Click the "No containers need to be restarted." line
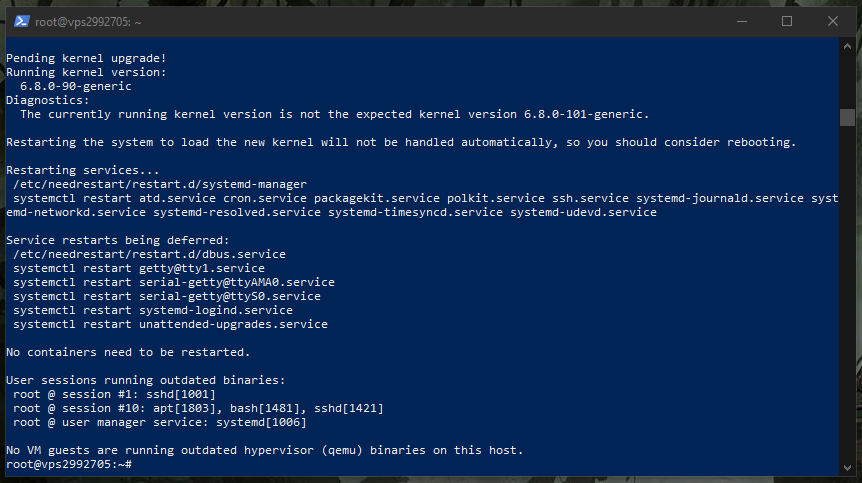 (x=128, y=352)
